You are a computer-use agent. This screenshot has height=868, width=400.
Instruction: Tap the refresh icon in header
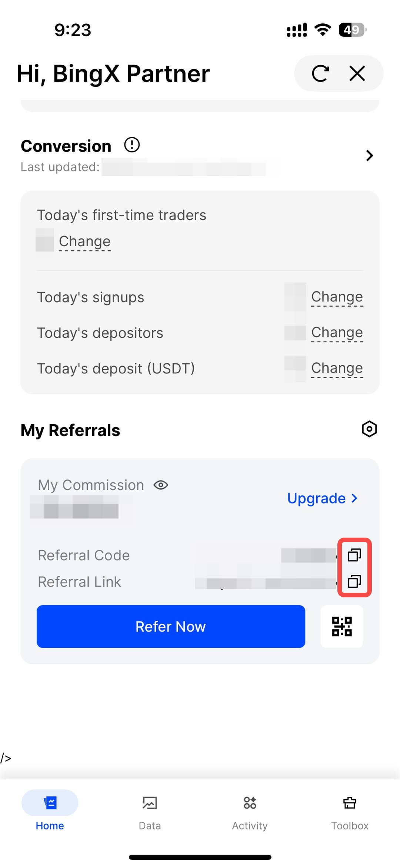pyautogui.click(x=320, y=73)
